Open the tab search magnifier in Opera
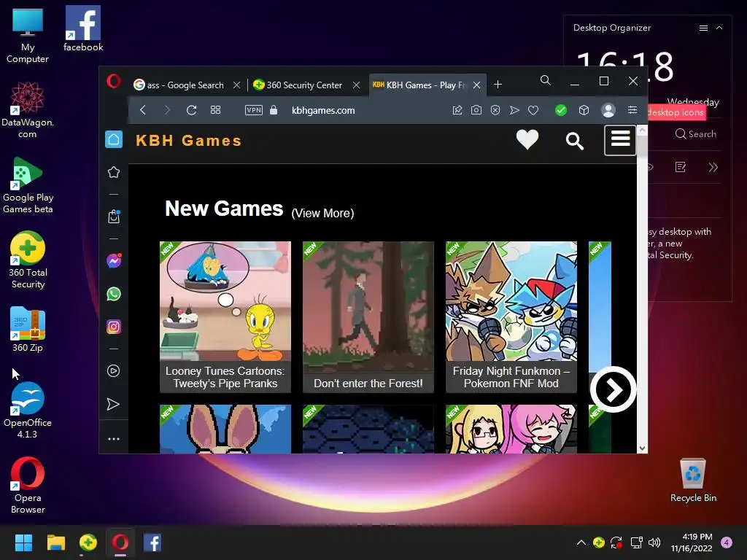This screenshot has height=560, width=747. click(546, 80)
